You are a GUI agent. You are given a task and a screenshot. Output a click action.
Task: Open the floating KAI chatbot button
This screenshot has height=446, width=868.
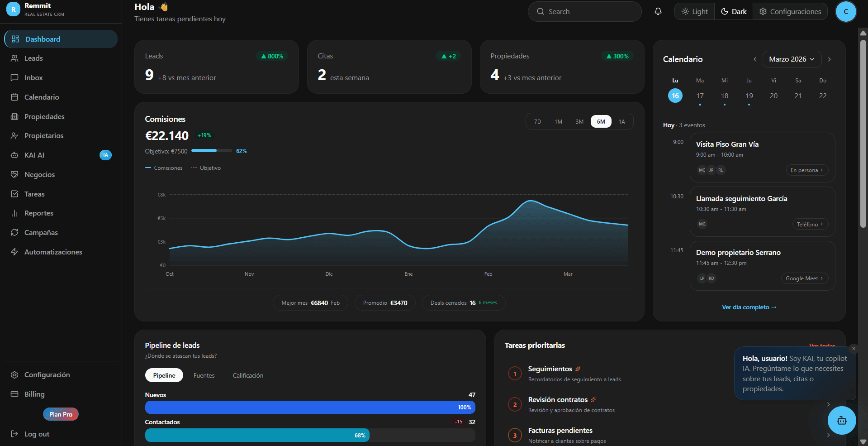tap(841, 420)
